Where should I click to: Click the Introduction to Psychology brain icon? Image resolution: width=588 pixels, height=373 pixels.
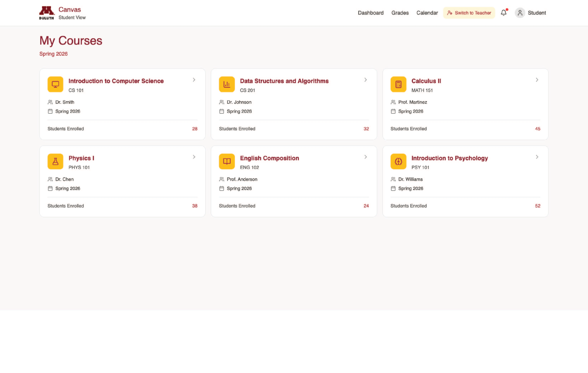398,161
